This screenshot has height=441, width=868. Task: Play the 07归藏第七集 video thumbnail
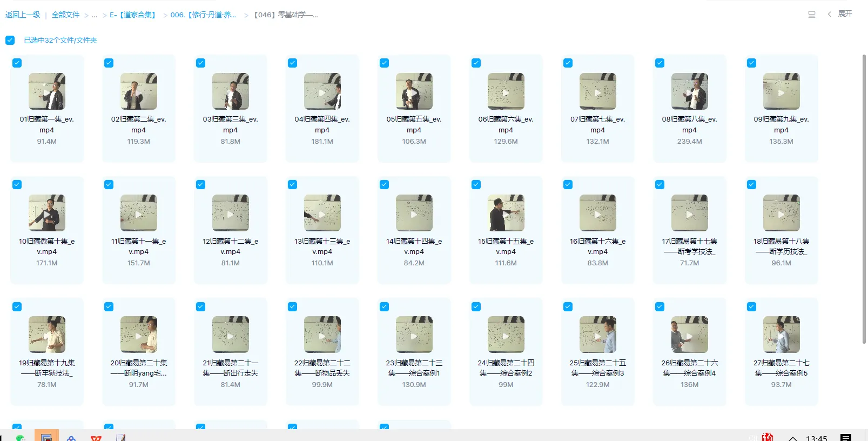click(x=598, y=91)
